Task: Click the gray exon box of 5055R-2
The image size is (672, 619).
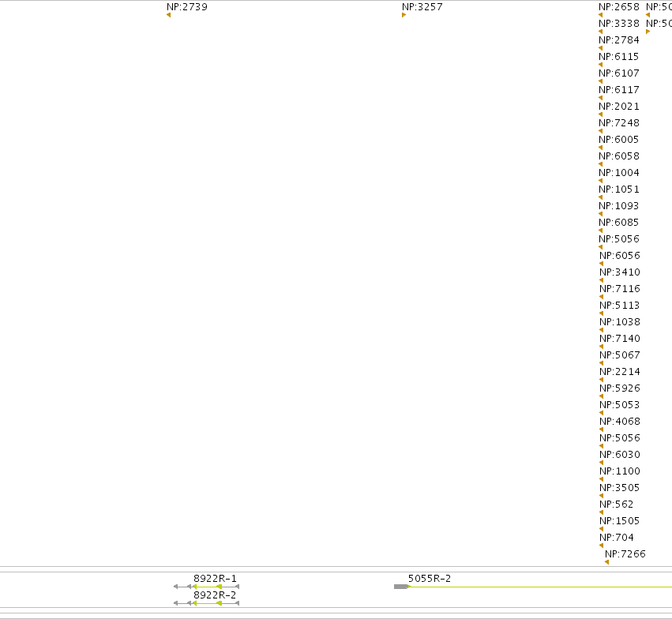Action: point(401,587)
